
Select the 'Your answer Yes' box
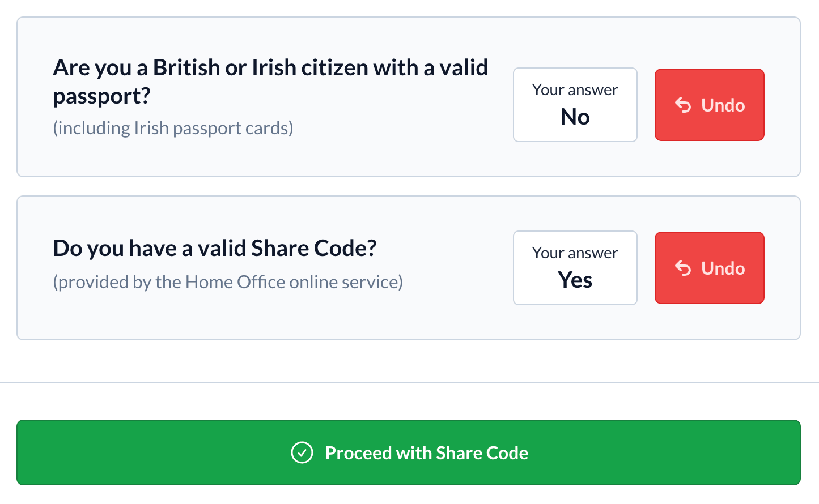point(575,268)
